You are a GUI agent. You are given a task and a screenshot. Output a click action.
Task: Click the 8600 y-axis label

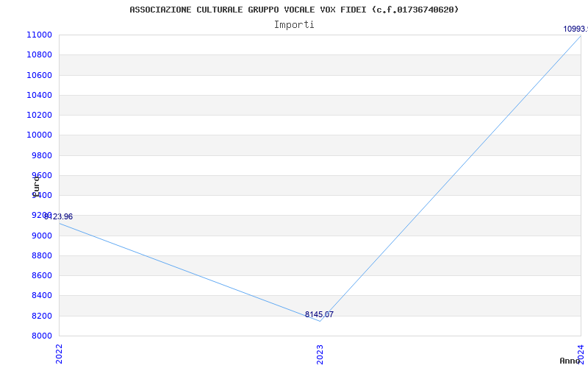point(41,275)
